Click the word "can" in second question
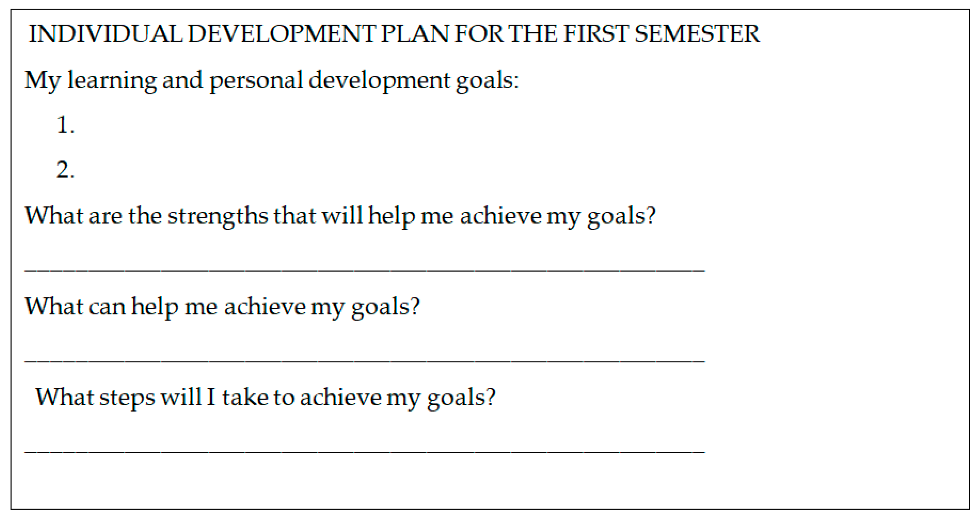This screenshot has width=980, height=522. click(107, 307)
